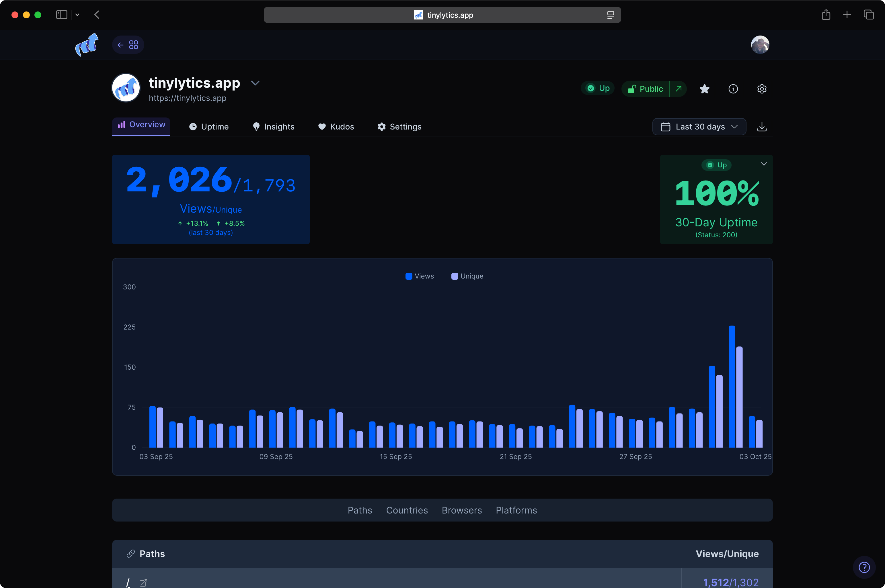The width and height of the screenshot is (885, 588).
Task: Open the gear settings icon near Public
Action: point(761,89)
